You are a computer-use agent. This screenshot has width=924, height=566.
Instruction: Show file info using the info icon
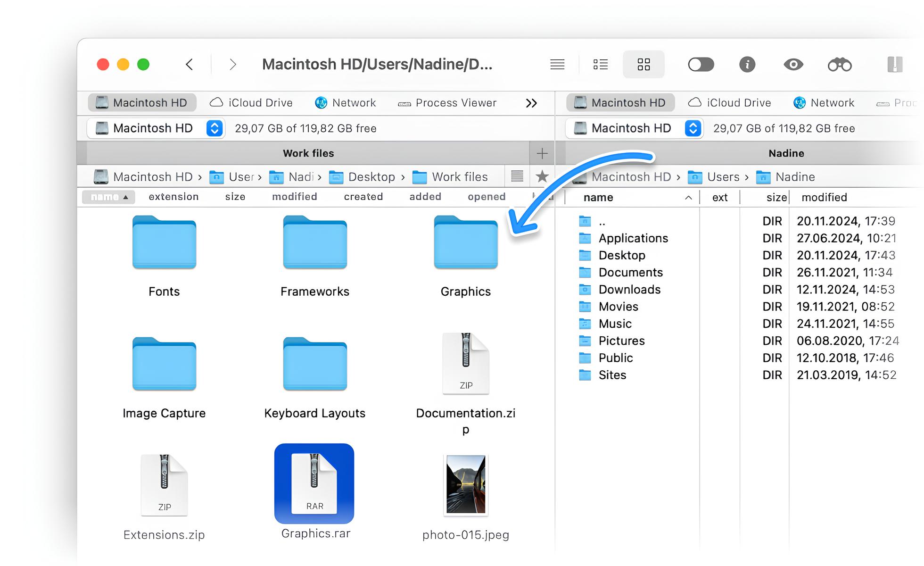[x=747, y=65]
